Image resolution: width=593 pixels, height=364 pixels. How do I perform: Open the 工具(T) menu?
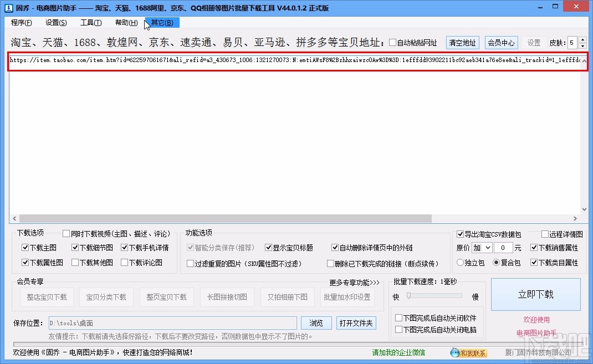click(91, 23)
